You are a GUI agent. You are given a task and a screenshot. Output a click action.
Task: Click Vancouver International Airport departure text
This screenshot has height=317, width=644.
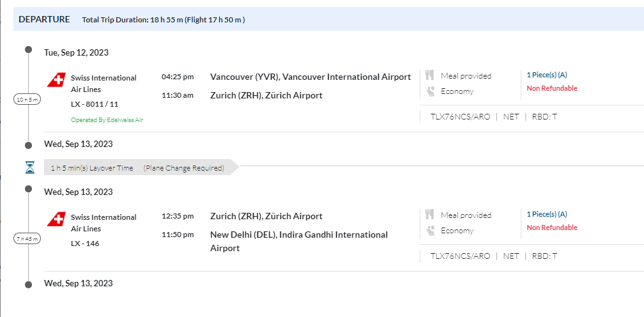(310, 77)
